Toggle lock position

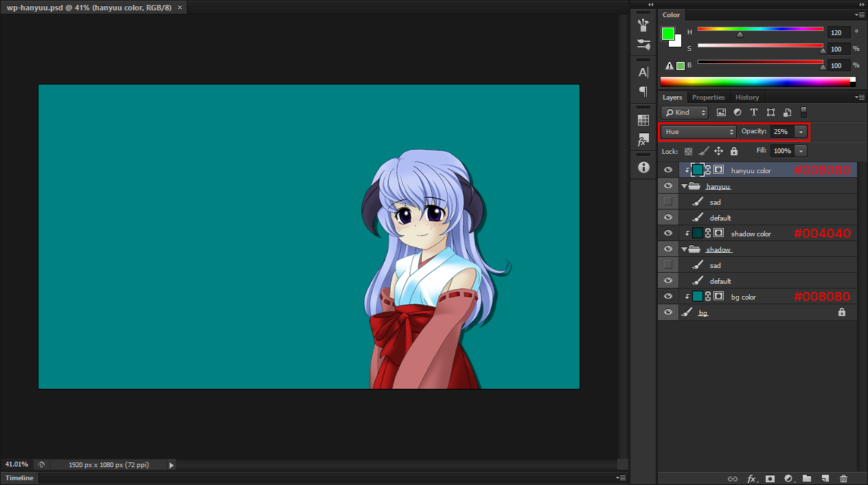pyautogui.click(x=718, y=151)
